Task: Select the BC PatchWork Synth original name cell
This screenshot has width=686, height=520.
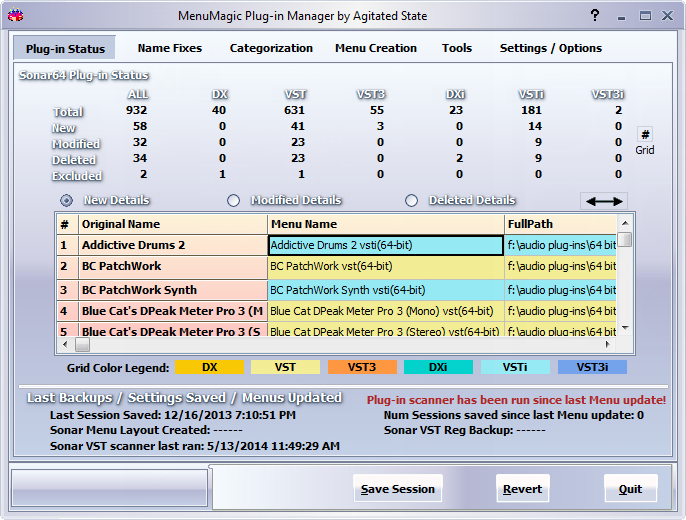Action: pyautogui.click(x=173, y=290)
